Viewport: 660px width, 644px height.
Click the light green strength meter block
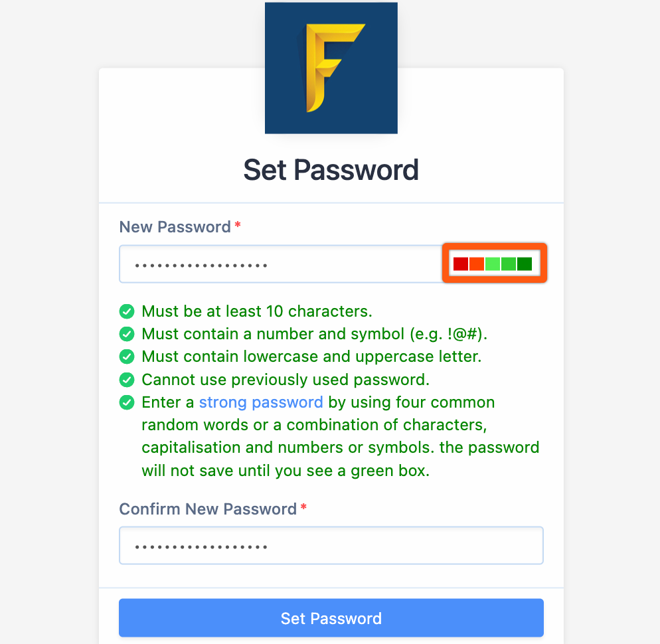click(493, 264)
